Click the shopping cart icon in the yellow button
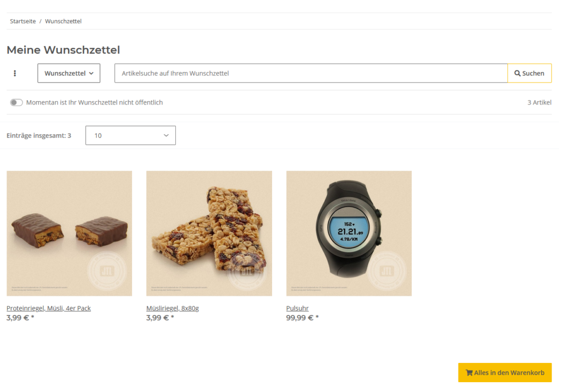 pyautogui.click(x=470, y=372)
